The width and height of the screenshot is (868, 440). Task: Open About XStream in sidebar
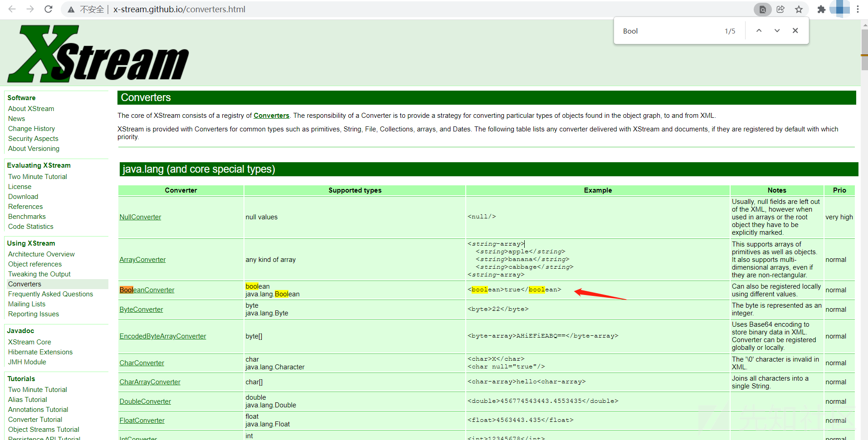point(31,109)
